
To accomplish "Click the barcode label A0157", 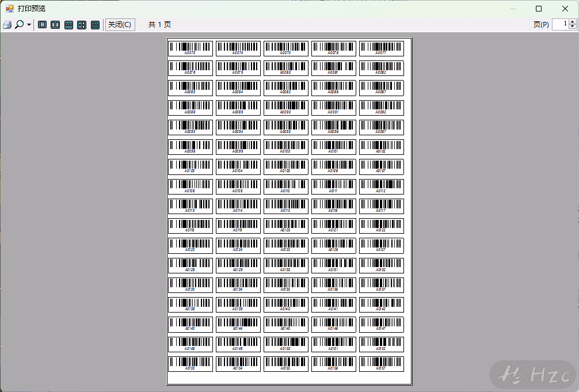I will pyautogui.click(x=382, y=364).
